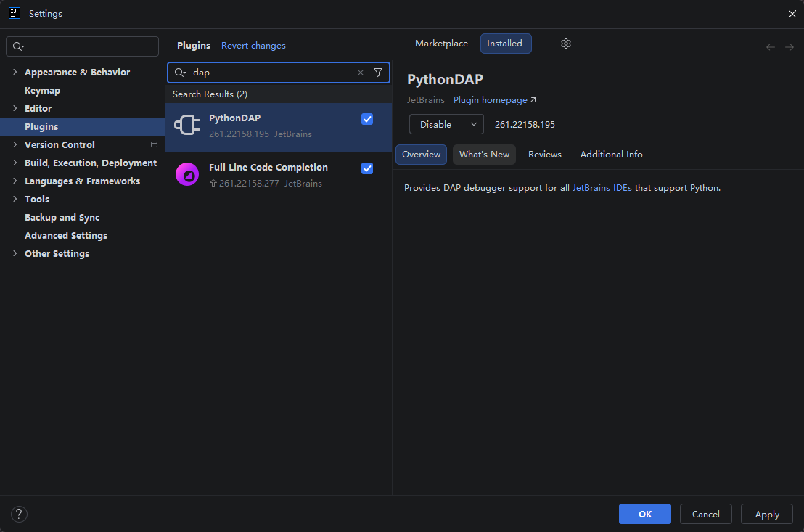Click the help question mark icon

pyautogui.click(x=20, y=515)
